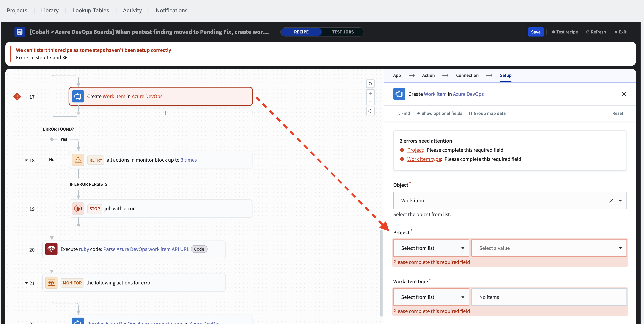Open the Activity page
Screen dimensions: 644x324
(132, 10)
